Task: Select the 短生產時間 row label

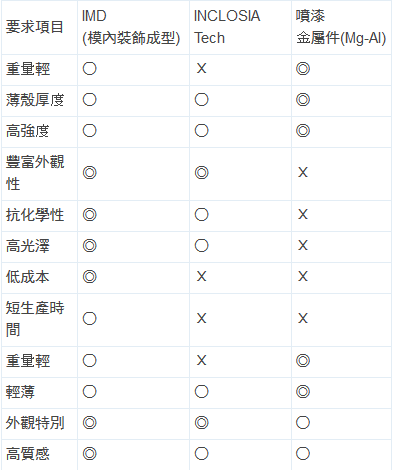Action: coord(35,319)
